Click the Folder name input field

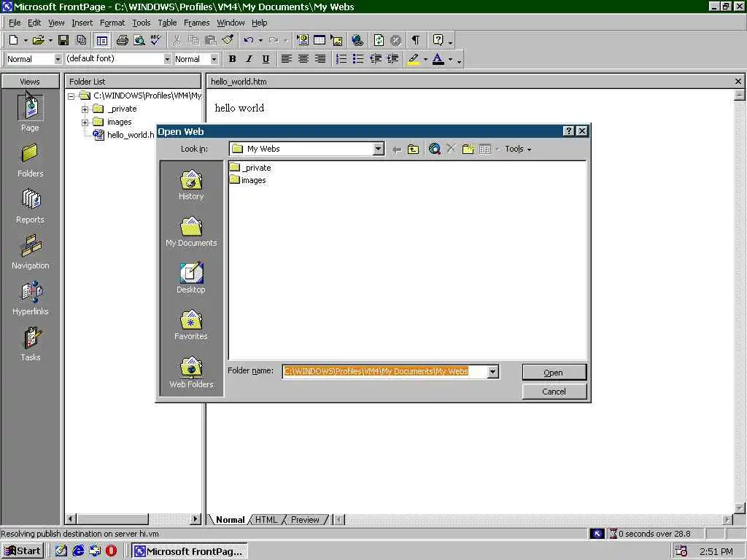[x=385, y=371]
